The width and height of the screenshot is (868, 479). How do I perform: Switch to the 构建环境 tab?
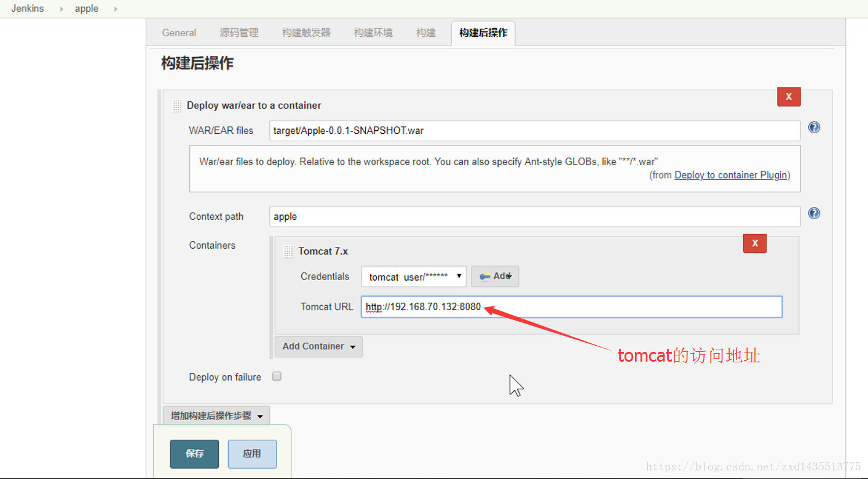(373, 33)
